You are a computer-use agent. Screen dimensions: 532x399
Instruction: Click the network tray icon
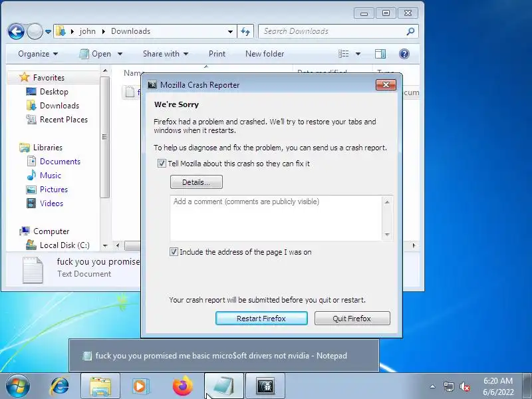[448, 386]
